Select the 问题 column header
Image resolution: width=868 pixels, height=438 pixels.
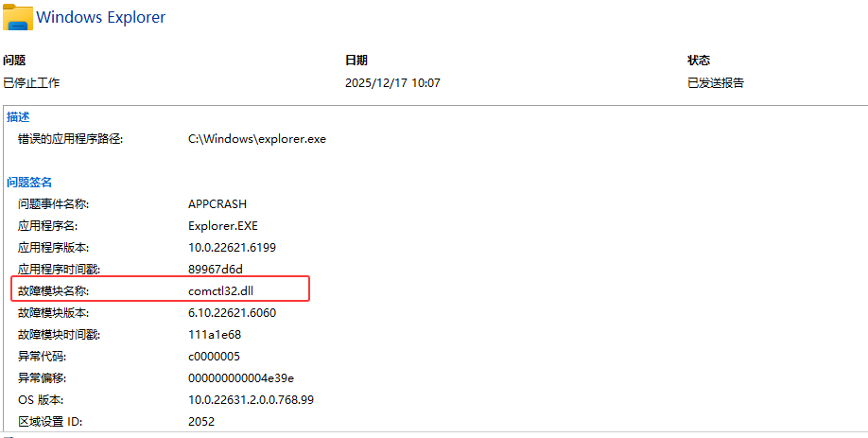pyautogui.click(x=15, y=61)
